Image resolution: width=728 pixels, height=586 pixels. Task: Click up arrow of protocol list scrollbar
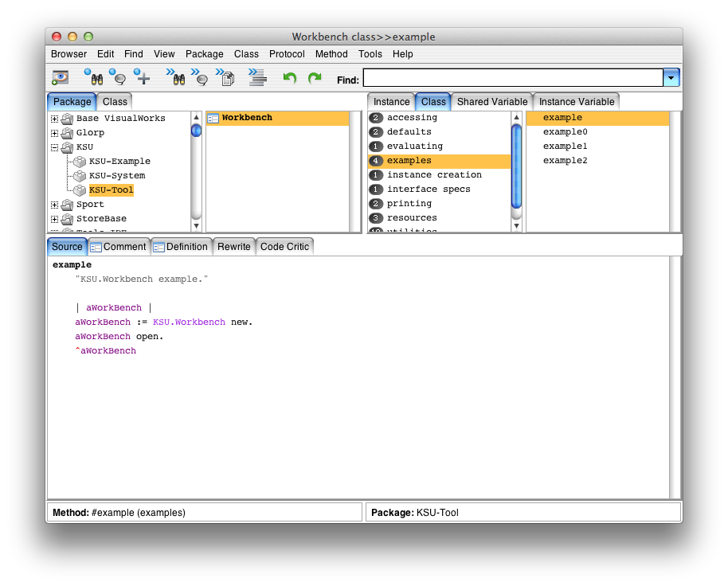[x=516, y=117]
